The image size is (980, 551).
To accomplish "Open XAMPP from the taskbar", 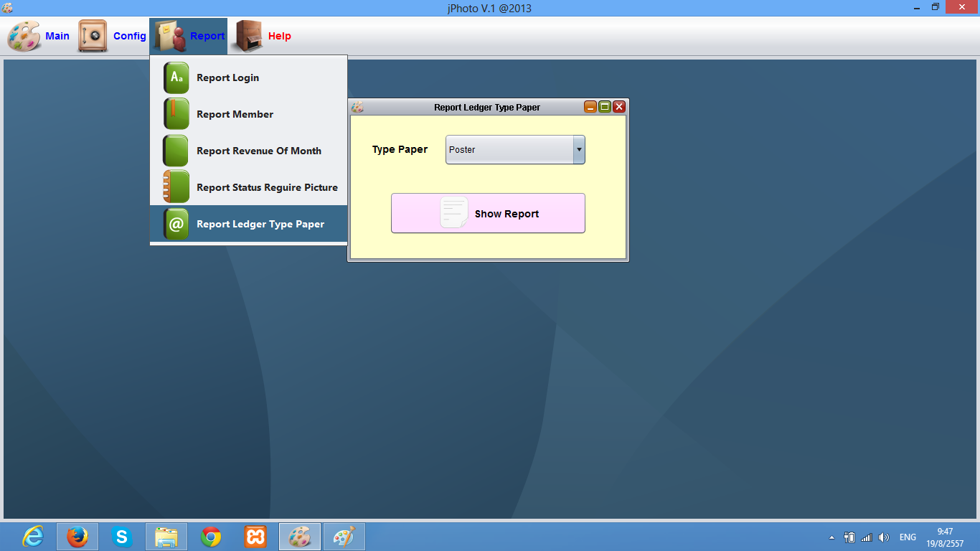I will [255, 537].
